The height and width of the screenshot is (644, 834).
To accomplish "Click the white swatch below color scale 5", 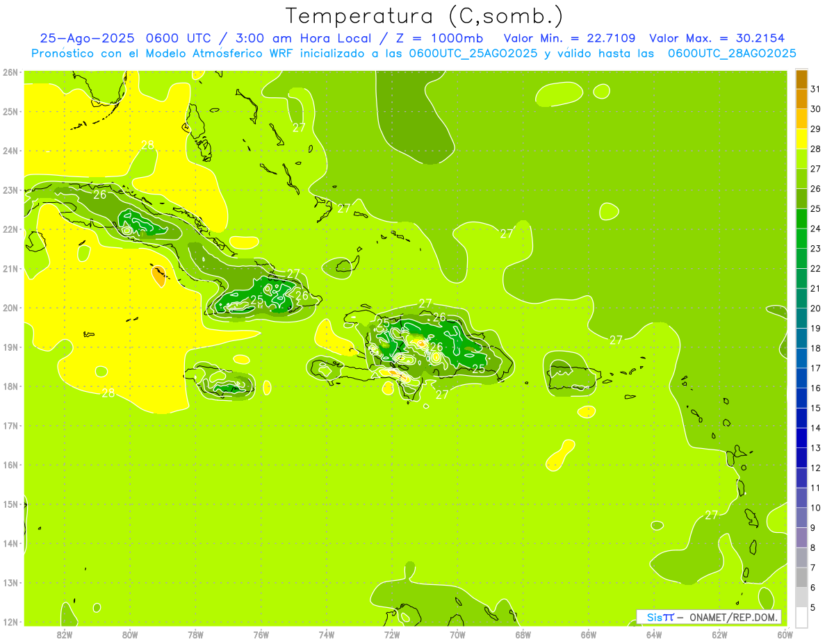I will coord(801,617).
